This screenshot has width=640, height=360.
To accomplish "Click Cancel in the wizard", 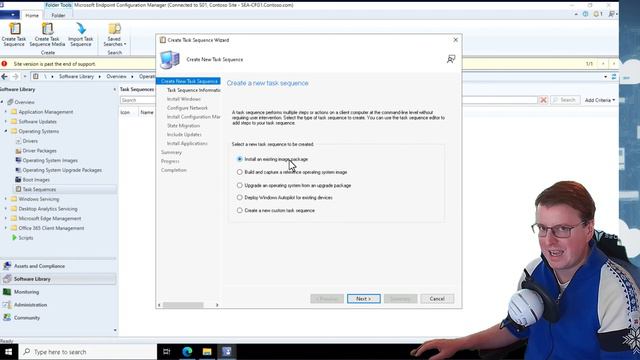I will point(437,299).
